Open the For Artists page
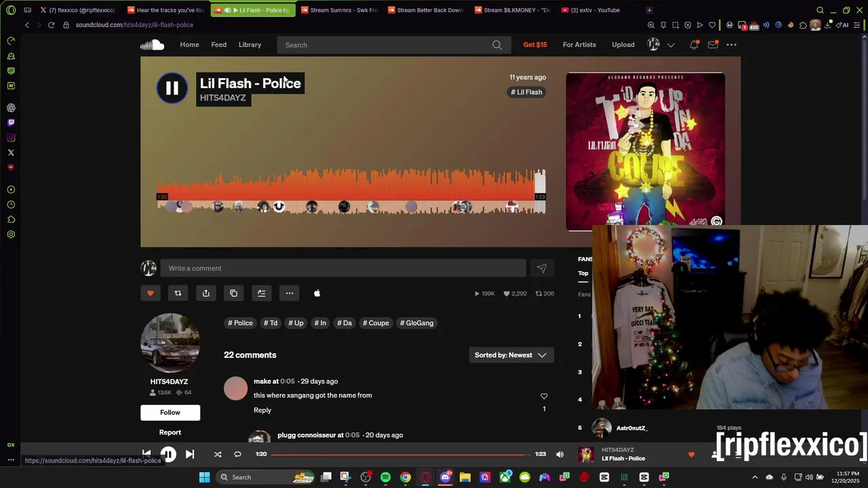The image size is (868, 488). click(579, 45)
